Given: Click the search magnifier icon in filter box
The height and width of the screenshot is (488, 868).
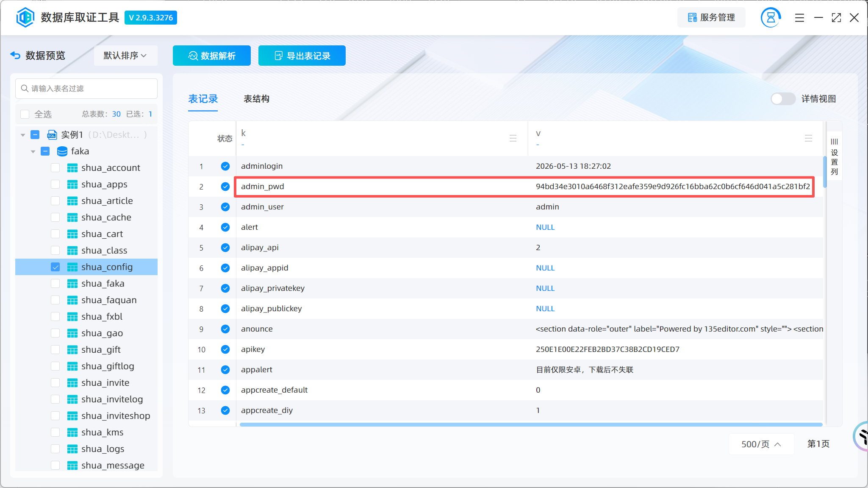Looking at the screenshot, I should pos(25,88).
